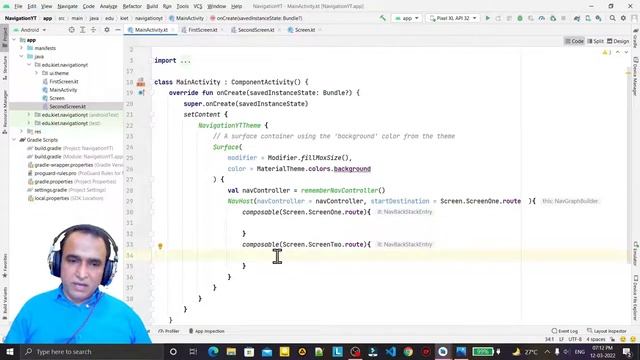Expand the manifests folder
The image size is (640, 360).
[22, 48]
